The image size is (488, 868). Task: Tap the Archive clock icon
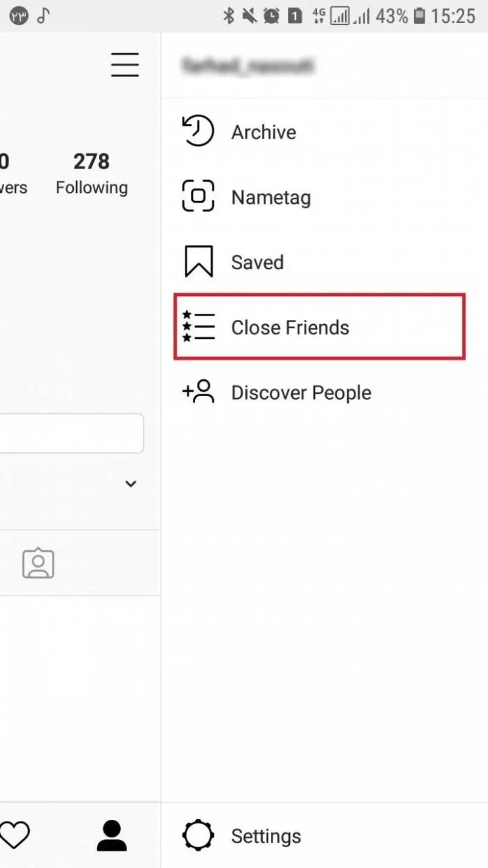click(x=198, y=131)
